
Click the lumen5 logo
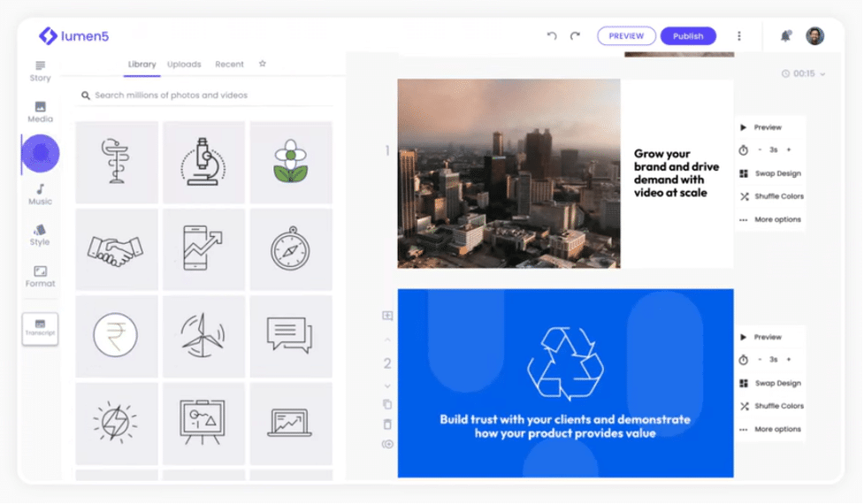(73, 36)
